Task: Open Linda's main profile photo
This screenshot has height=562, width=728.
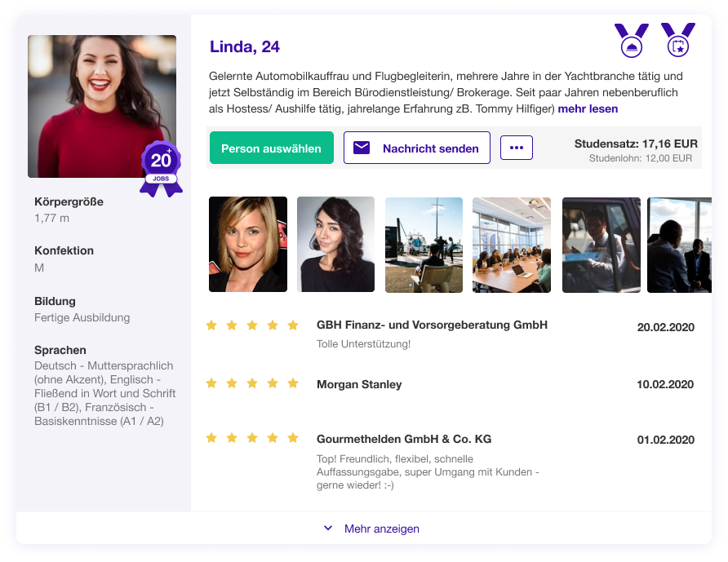Action: pos(102,106)
